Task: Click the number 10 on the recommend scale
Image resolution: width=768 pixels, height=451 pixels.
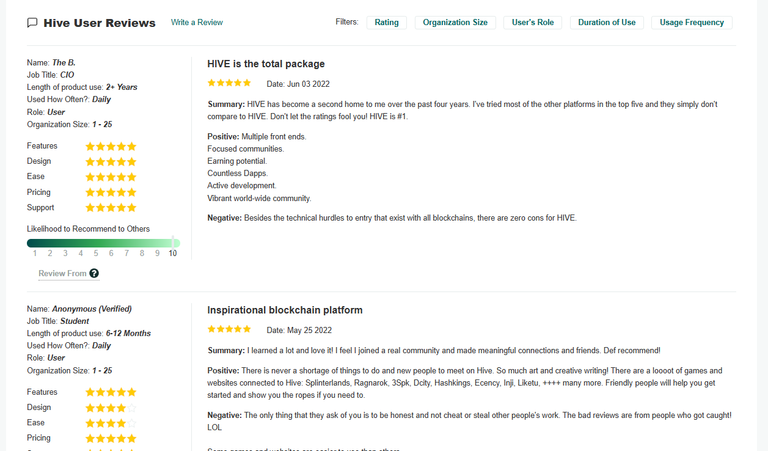Action: tap(173, 253)
